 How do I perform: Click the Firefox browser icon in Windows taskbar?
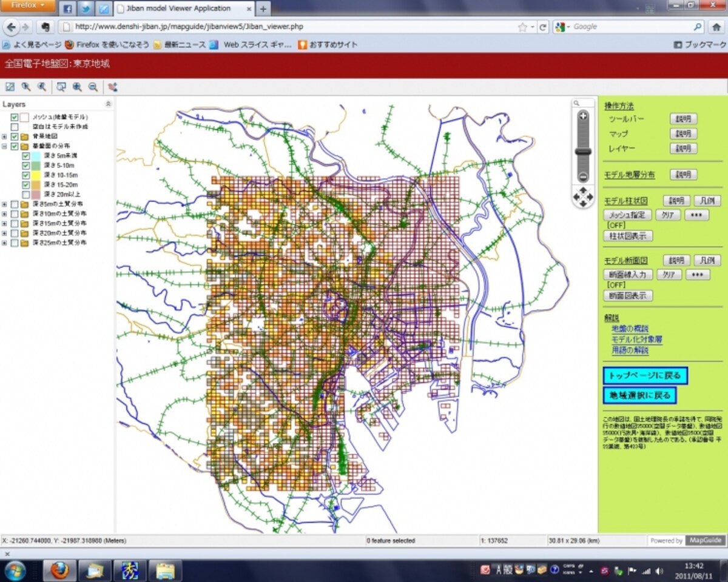[59, 570]
